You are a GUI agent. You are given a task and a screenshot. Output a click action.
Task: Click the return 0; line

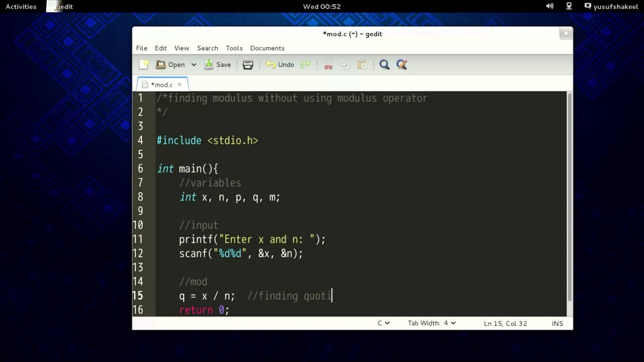(x=204, y=310)
